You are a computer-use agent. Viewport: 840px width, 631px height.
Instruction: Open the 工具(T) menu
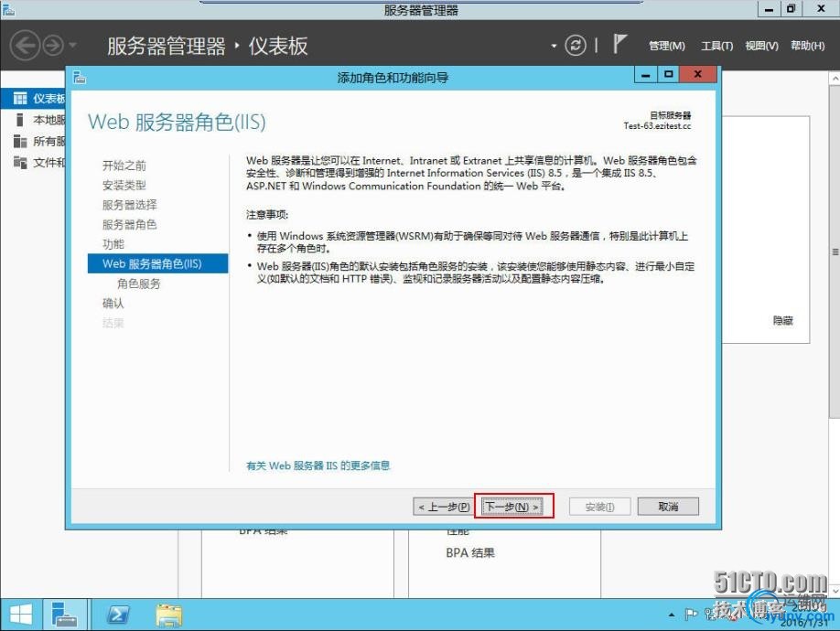click(716, 46)
